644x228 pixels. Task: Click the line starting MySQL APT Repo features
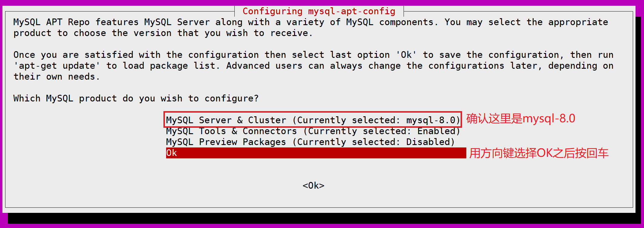pyautogui.click(x=311, y=22)
